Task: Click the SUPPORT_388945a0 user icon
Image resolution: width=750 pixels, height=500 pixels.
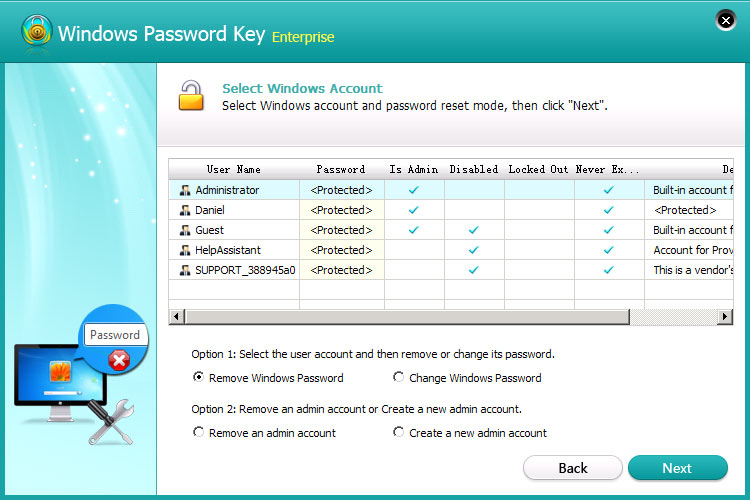Action: [x=185, y=270]
